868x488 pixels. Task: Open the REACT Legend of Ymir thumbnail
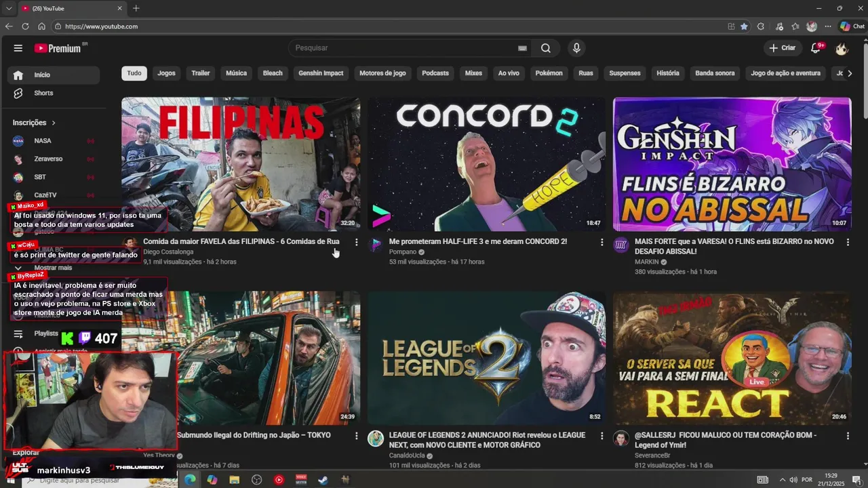click(x=732, y=358)
